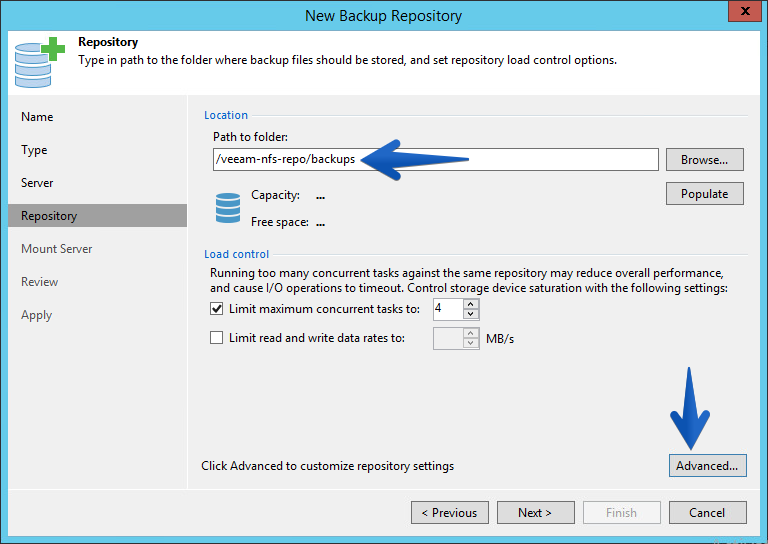Open Advanced repository settings

pyautogui.click(x=707, y=466)
